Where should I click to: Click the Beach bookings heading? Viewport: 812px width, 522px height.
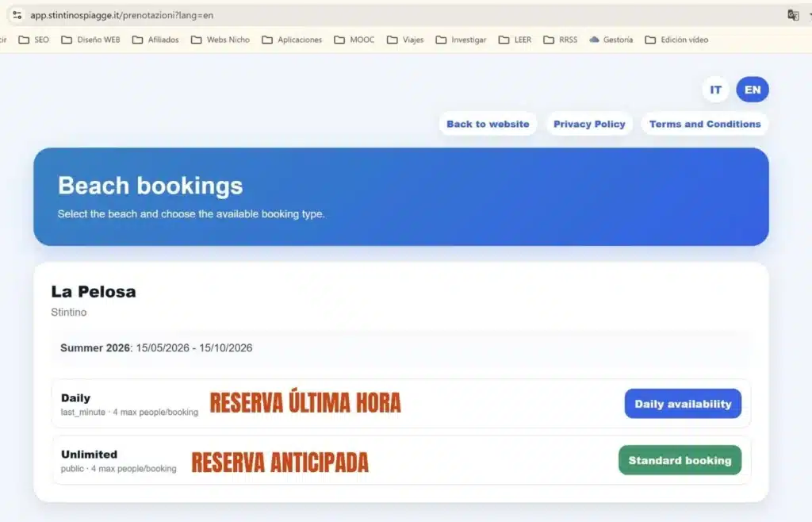(x=150, y=186)
